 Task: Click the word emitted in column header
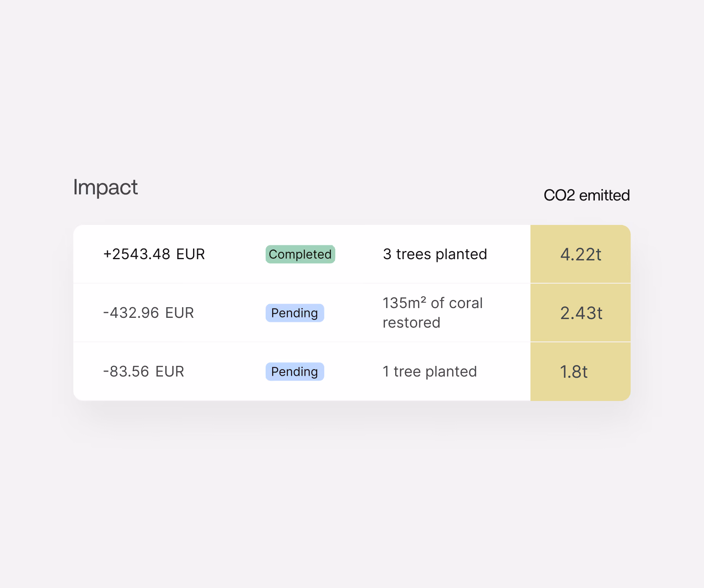pos(605,195)
